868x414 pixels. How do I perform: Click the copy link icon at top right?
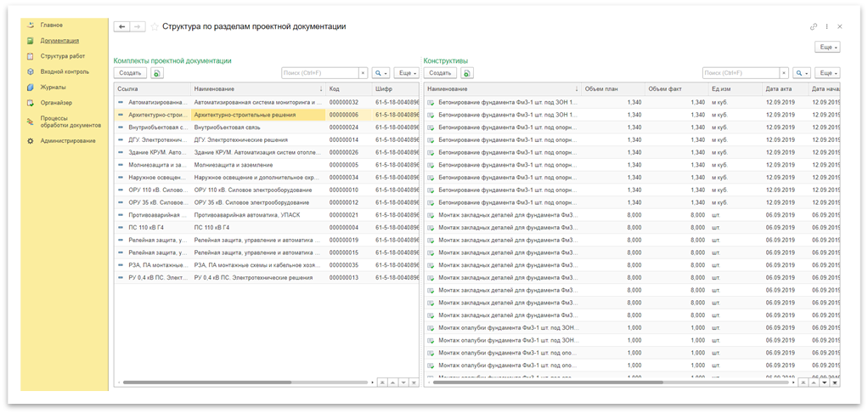tap(814, 27)
